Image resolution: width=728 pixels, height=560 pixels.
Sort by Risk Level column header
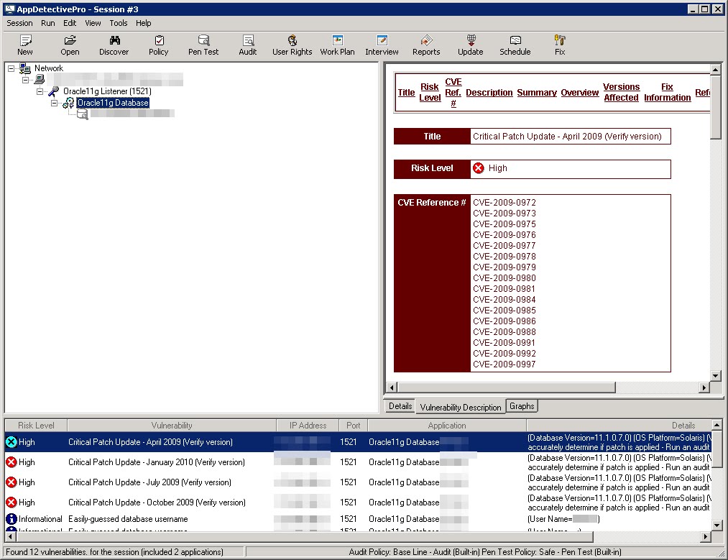point(36,426)
